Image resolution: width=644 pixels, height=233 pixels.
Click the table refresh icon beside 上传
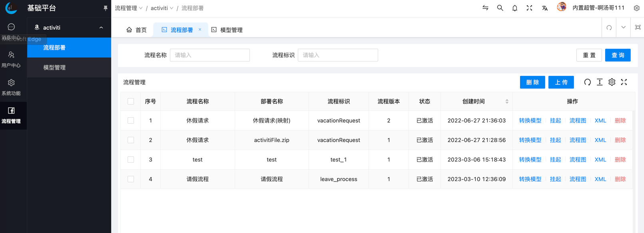click(587, 82)
